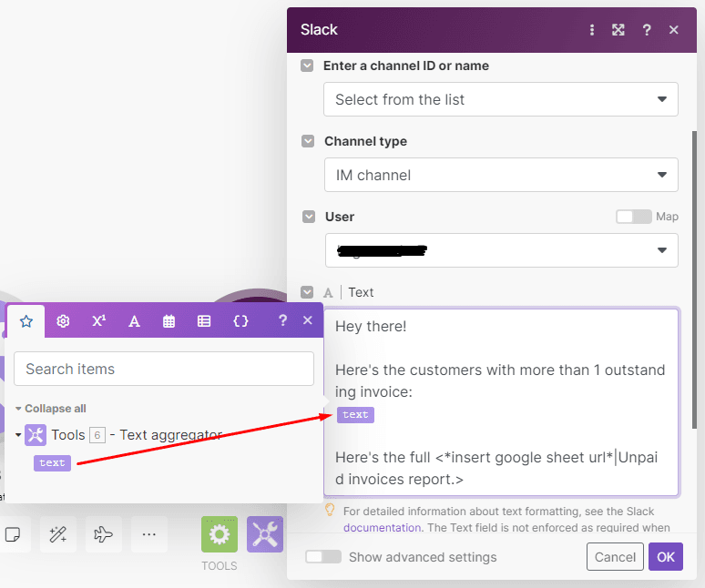Toggle the Map switch for User
Image resolution: width=705 pixels, height=588 pixels.
(633, 217)
